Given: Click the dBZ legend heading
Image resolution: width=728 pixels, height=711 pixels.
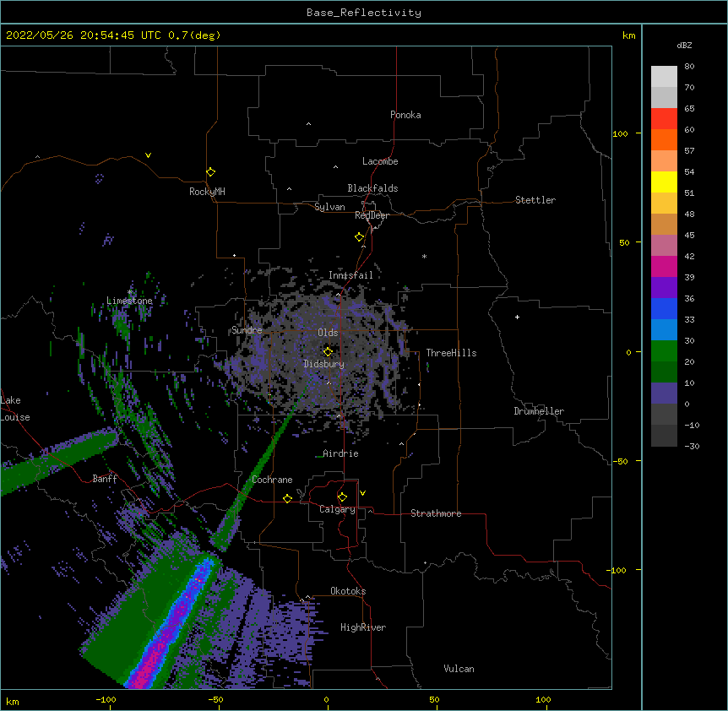Looking at the screenshot, I should 684,45.
